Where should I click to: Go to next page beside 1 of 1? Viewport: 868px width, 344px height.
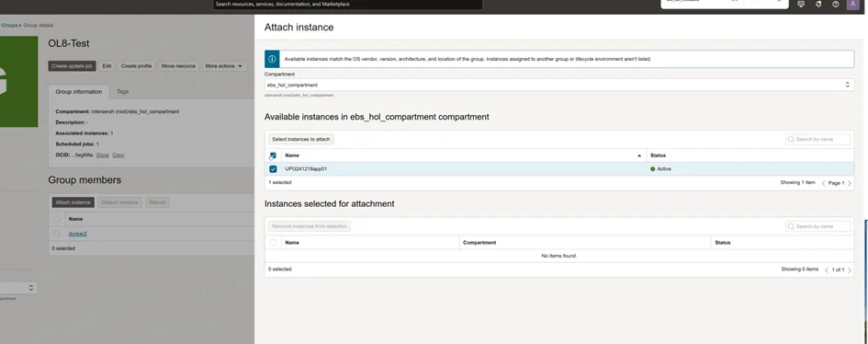pyautogui.click(x=850, y=269)
